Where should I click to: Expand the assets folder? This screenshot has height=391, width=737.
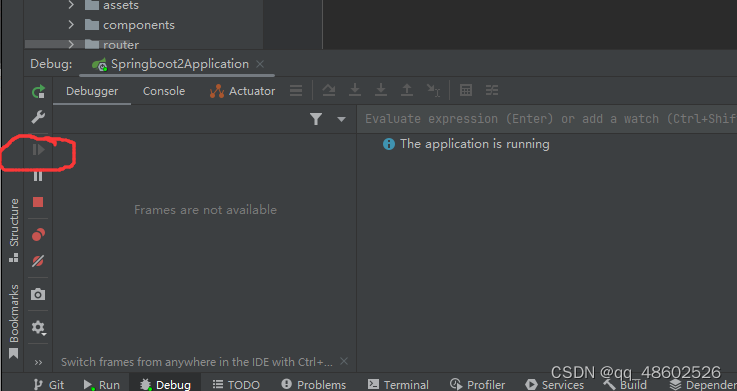71,5
